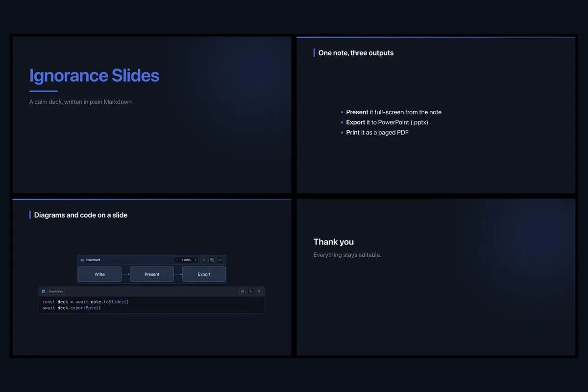This screenshot has width=588, height=392.
Task: Click the TypeScript file icon
Action: click(x=44, y=292)
